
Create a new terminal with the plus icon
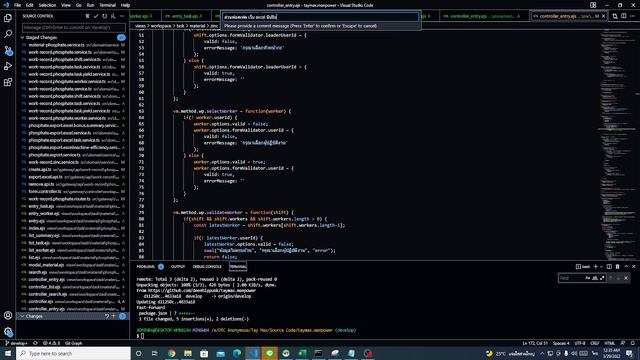point(596,267)
